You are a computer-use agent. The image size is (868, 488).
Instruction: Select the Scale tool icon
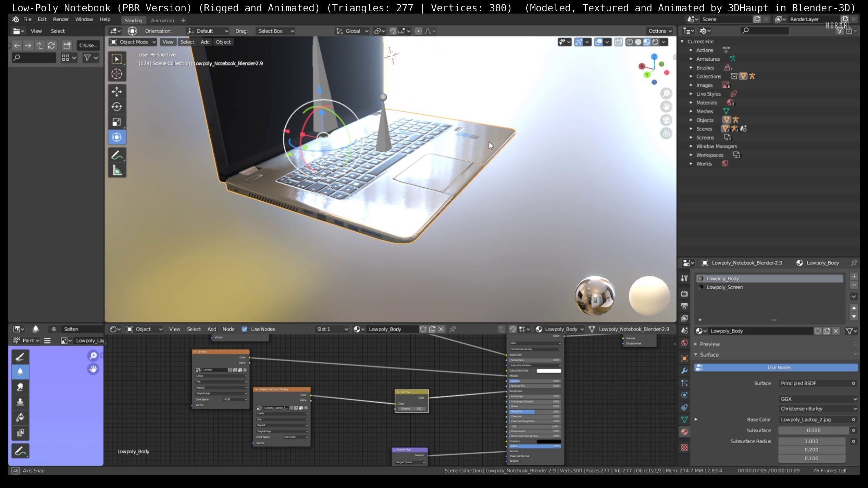click(117, 122)
